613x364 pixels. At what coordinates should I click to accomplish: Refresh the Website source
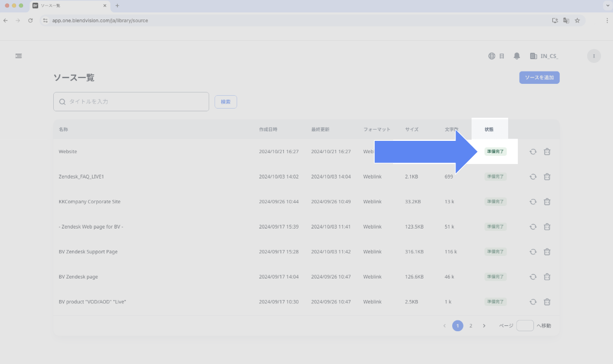pos(533,152)
